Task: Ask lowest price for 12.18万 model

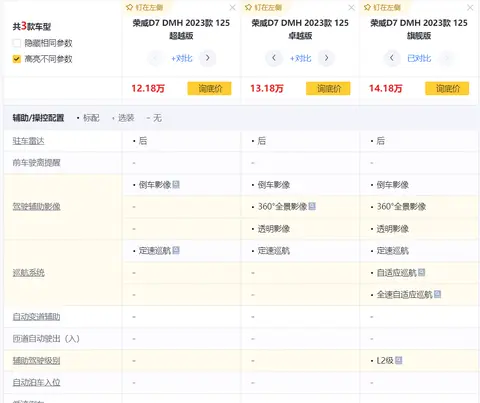Action: (209, 88)
